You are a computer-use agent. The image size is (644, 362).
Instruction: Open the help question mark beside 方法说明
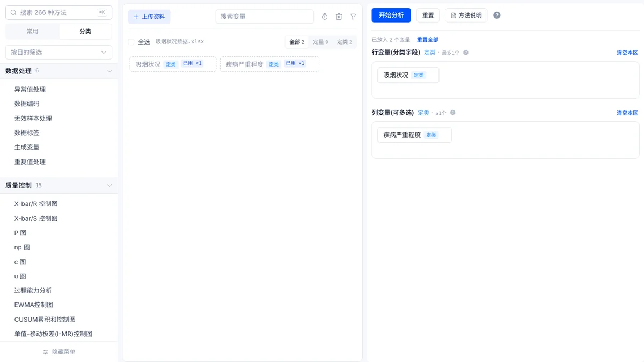497,16
